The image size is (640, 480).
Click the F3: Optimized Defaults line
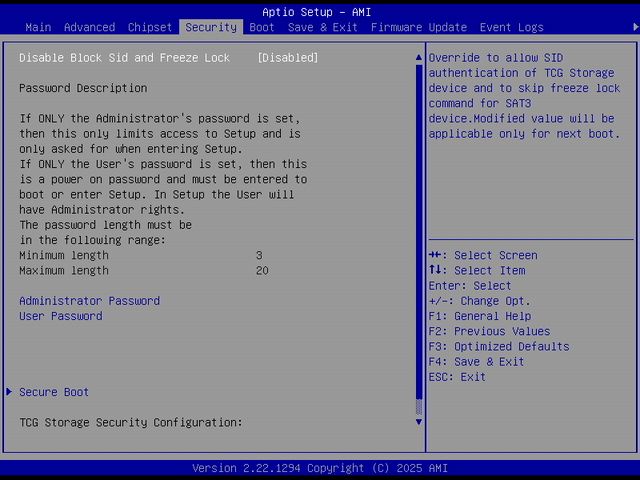point(499,346)
